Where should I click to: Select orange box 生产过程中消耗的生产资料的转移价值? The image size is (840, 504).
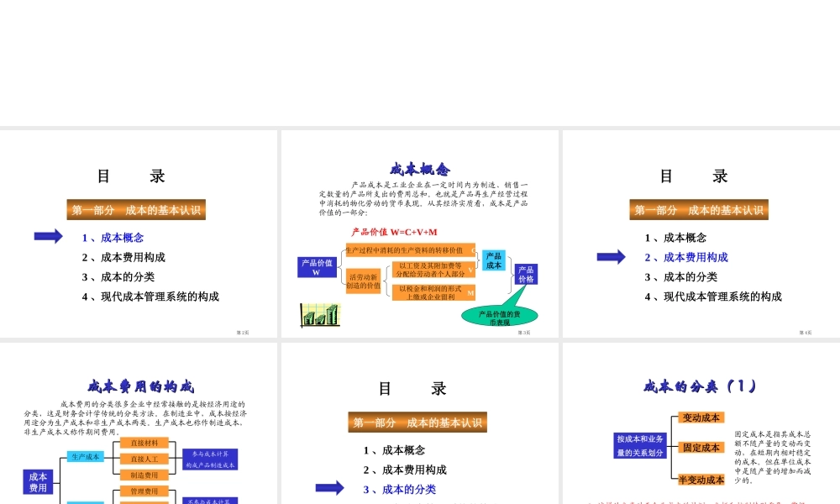point(411,250)
